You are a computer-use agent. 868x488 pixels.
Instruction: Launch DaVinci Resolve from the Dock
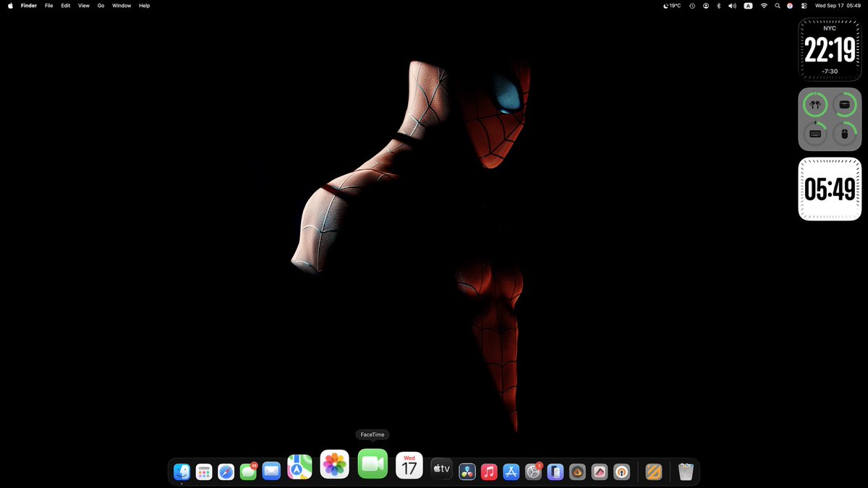point(467,472)
